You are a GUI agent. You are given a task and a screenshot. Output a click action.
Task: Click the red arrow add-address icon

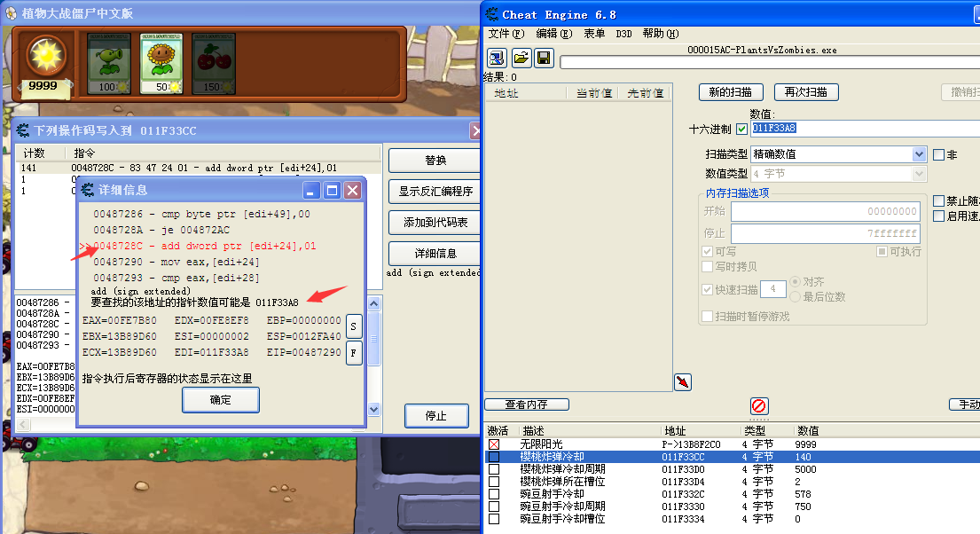click(x=683, y=381)
